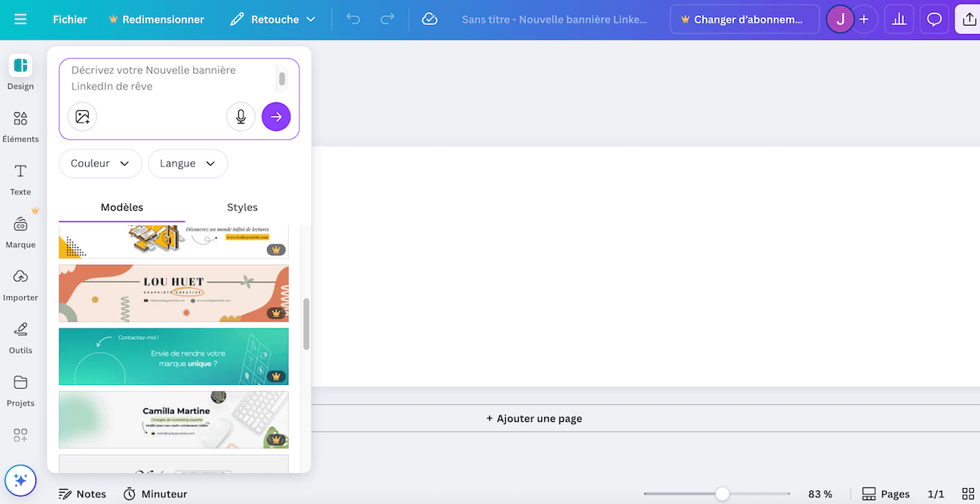This screenshot has height=504, width=980.
Task: Click the undo arrow icon
Action: point(353,19)
